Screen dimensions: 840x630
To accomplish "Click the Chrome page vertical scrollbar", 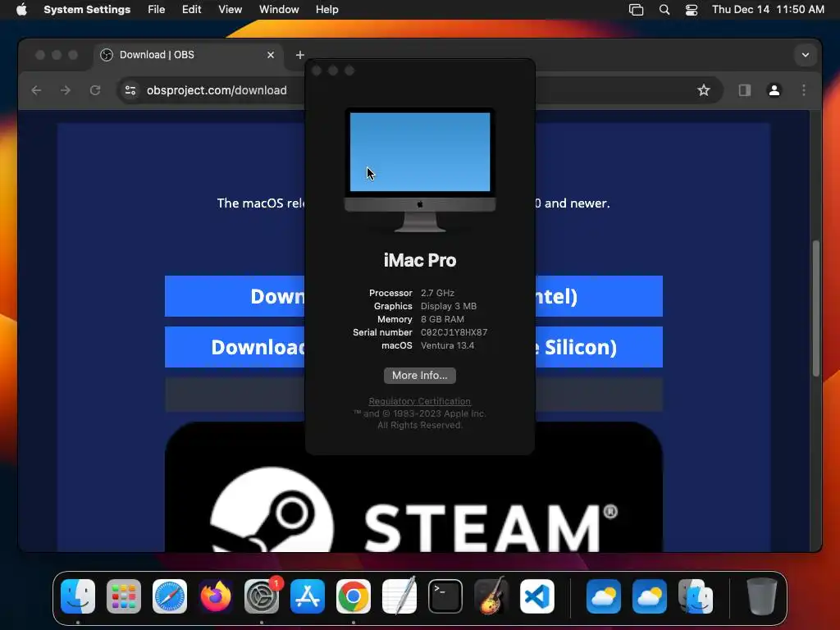I will (x=816, y=308).
